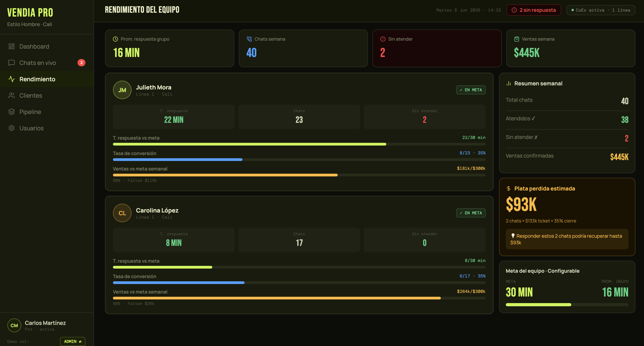Click the Chats en vivo speech bubble icon
This screenshot has height=346, width=644.
[12, 63]
